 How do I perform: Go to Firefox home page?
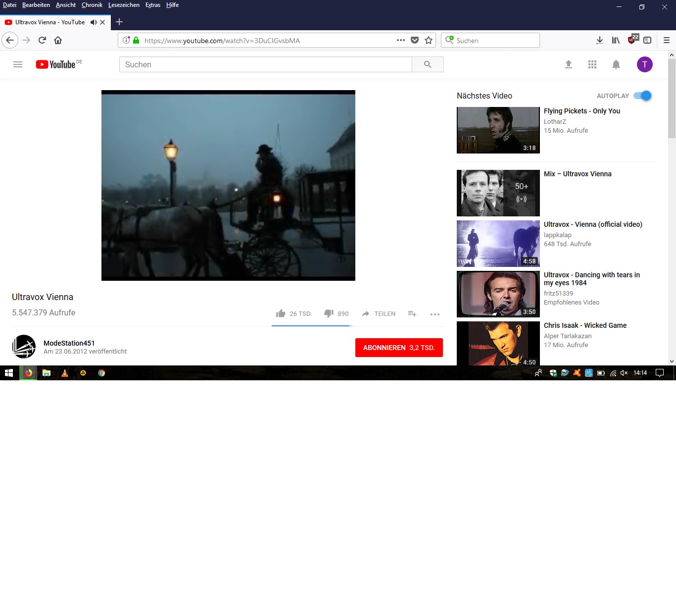(58, 40)
